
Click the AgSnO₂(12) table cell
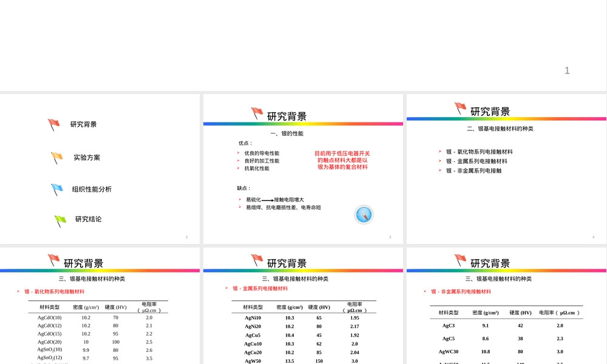pyautogui.click(x=50, y=358)
